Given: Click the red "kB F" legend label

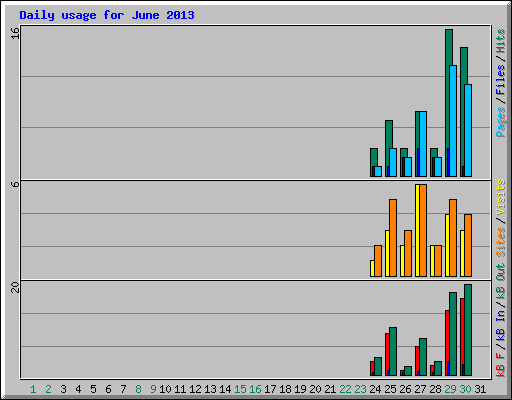Looking at the screenshot, I should 500,365.
